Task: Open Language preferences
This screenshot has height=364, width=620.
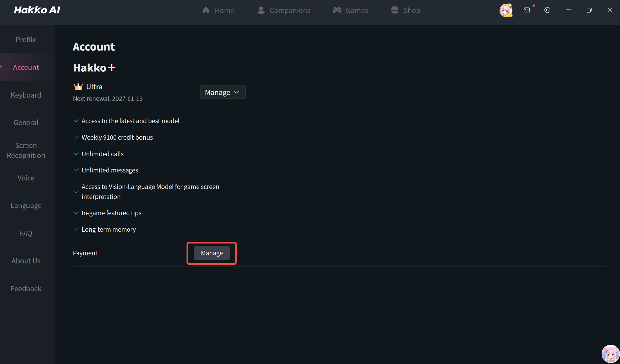Action: [26, 205]
